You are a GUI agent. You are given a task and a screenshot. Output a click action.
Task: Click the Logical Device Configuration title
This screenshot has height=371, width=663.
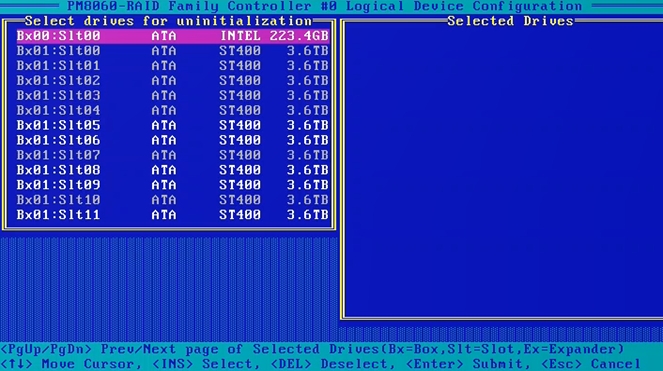[x=464, y=6]
